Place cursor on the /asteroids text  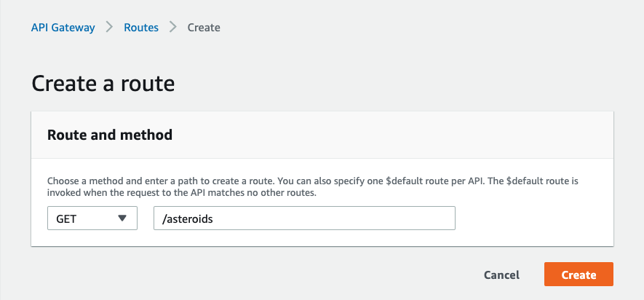[188, 219]
